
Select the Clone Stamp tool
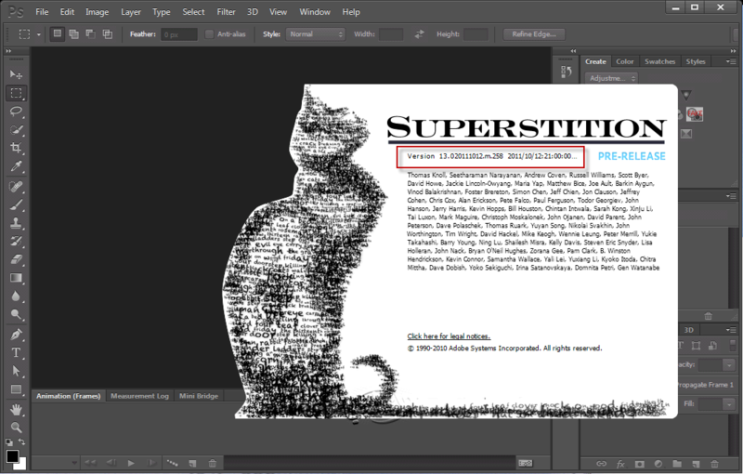[16, 223]
